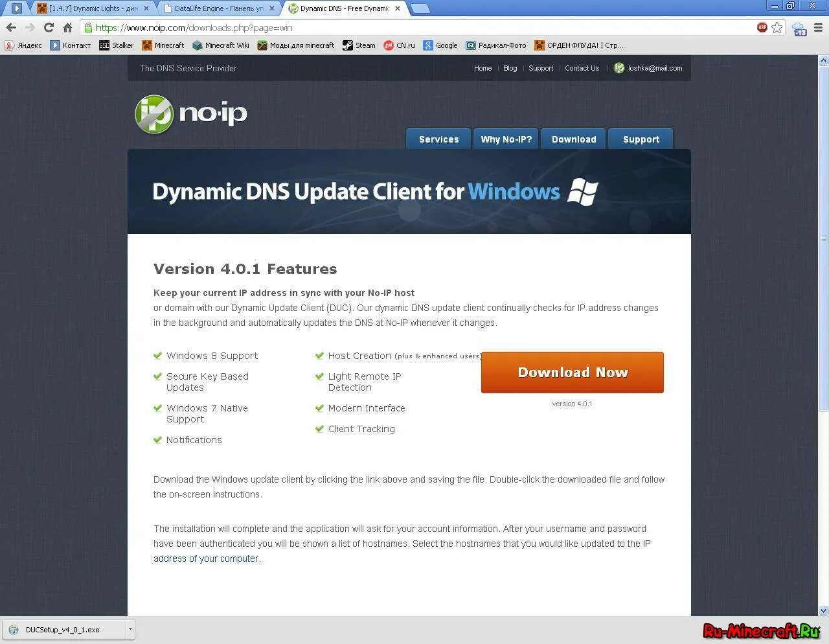Screen dimensions: 829x644
Task: Click the vertical scrollbar up arrow
Action: coord(824,61)
